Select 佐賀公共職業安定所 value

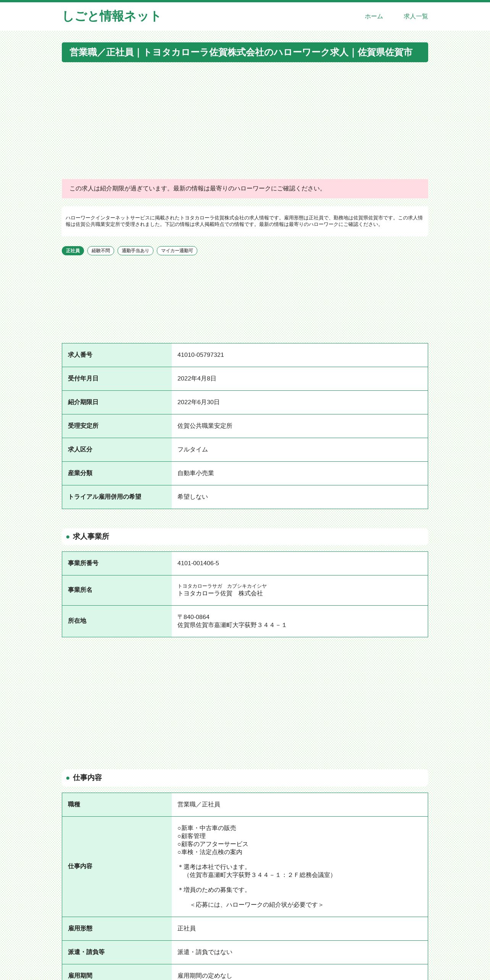[205, 426]
